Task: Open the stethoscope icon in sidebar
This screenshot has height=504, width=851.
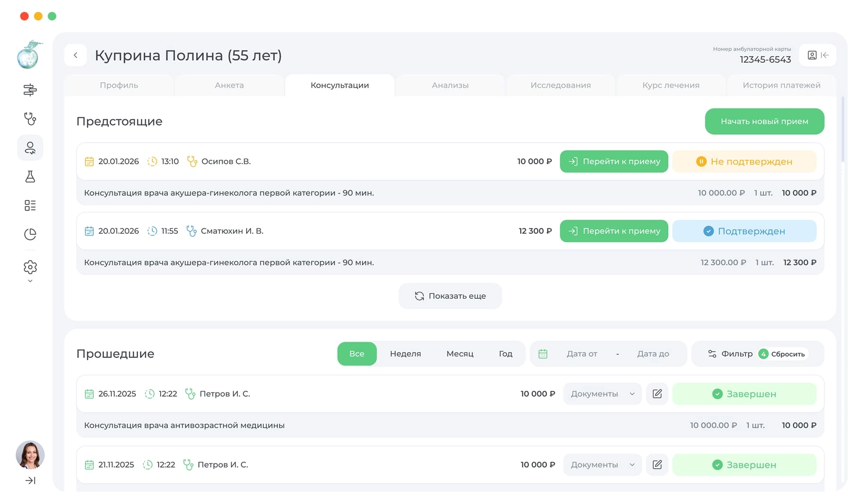Action: pyautogui.click(x=30, y=119)
